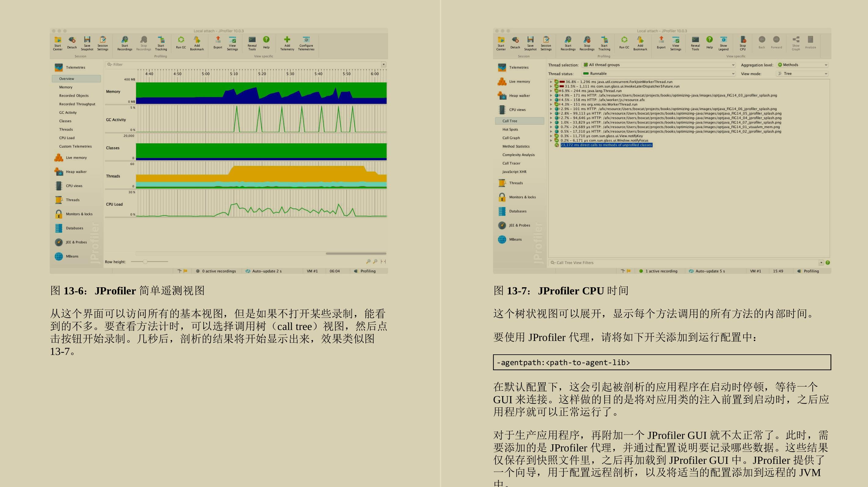Viewport: 868px width, 487px height.
Task: Open Live memory in left JProfiler window
Action: tap(71, 158)
